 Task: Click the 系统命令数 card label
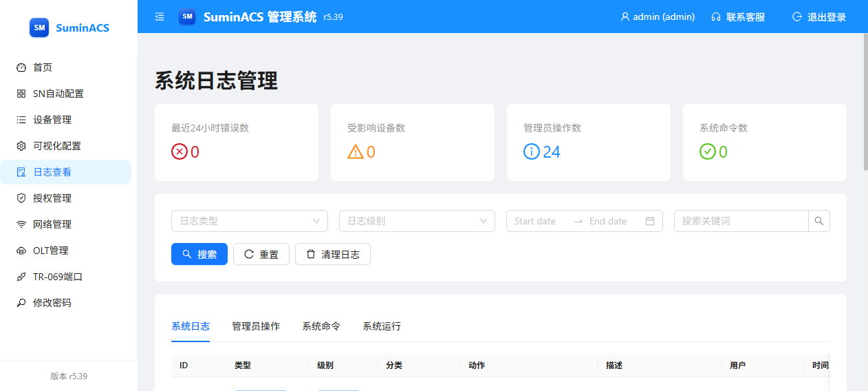(x=724, y=128)
